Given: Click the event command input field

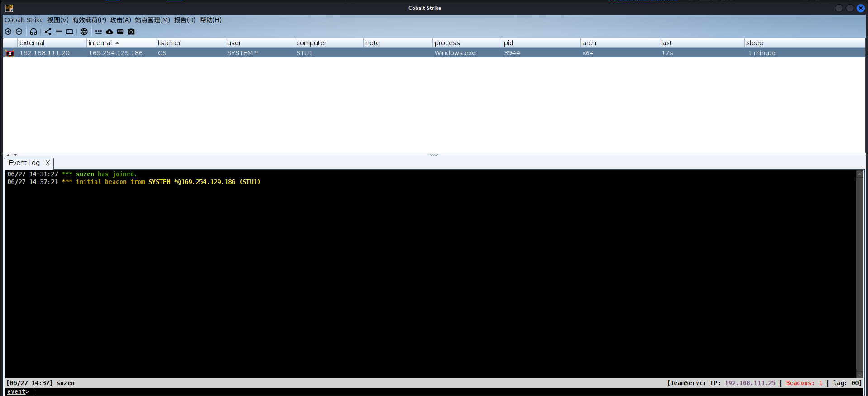Looking at the screenshot, I should (x=448, y=392).
